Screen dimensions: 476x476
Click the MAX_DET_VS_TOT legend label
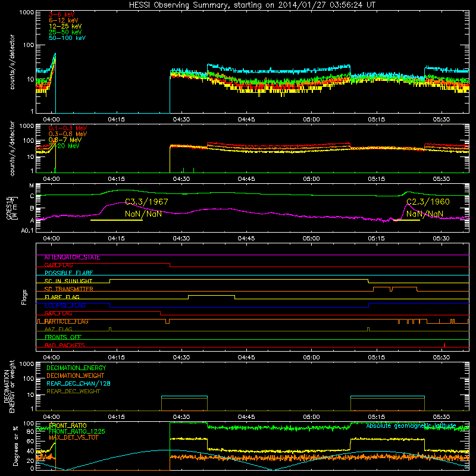(x=73, y=438)
